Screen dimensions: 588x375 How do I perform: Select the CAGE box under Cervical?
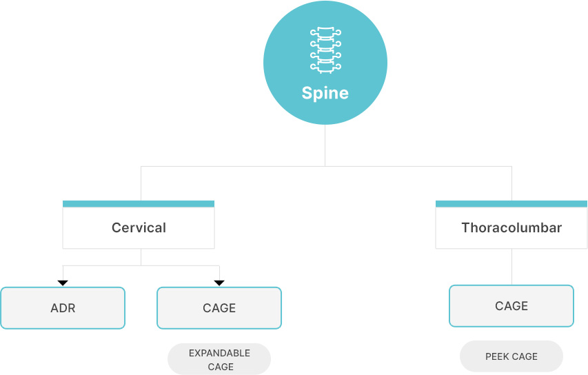click(219, 308)
